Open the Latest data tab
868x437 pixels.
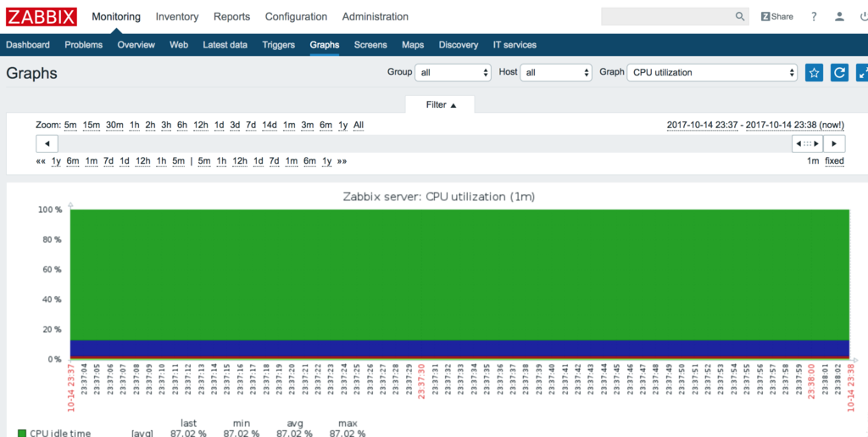pos(225,45)
